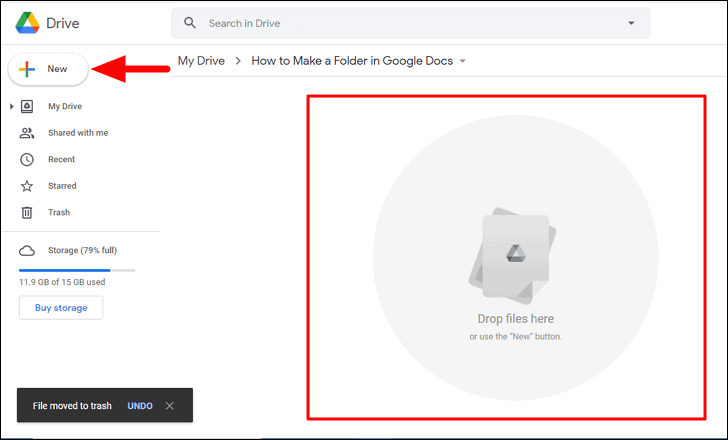728x440 pixels.
Task: Click the Google Drive logo
Action: 27,23
